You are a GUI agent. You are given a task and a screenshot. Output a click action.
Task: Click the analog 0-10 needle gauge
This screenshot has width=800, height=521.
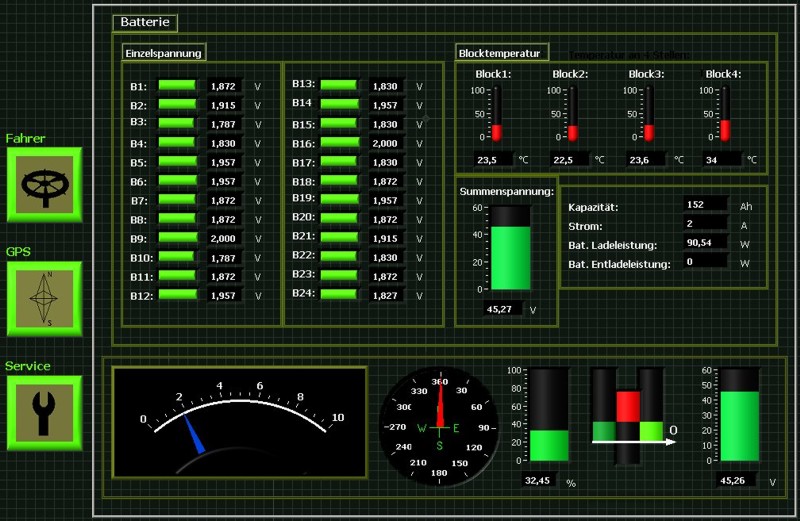pos(240,421)
